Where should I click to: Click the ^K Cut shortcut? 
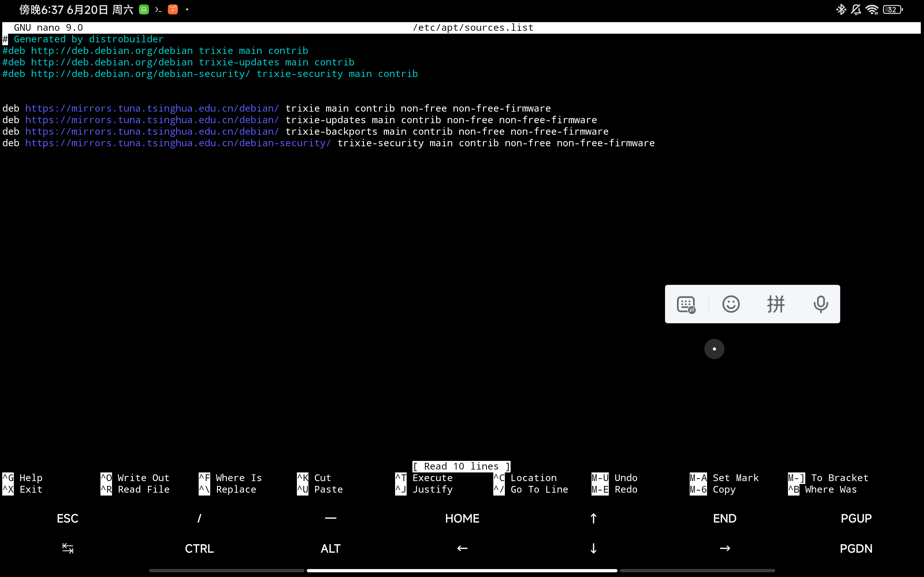click(x=314, y=478)
